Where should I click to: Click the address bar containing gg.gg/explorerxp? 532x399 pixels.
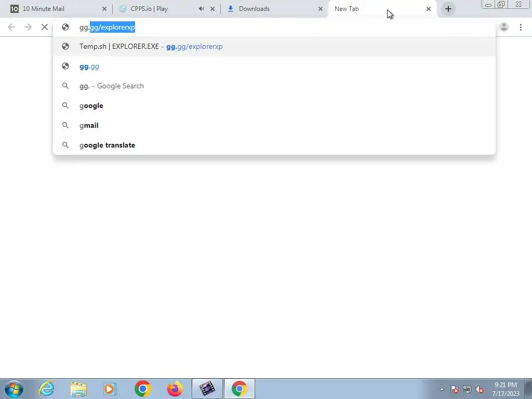[274, 27]
